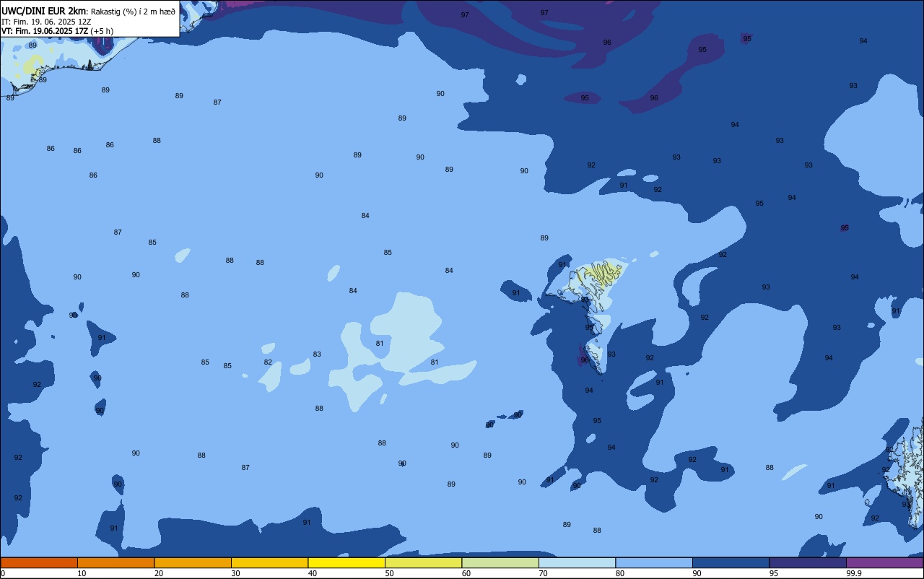This screenshot has width=924, height=579.
Task: Choose the 50–60 yellow-green legend segment
Action: click(423, 562)
